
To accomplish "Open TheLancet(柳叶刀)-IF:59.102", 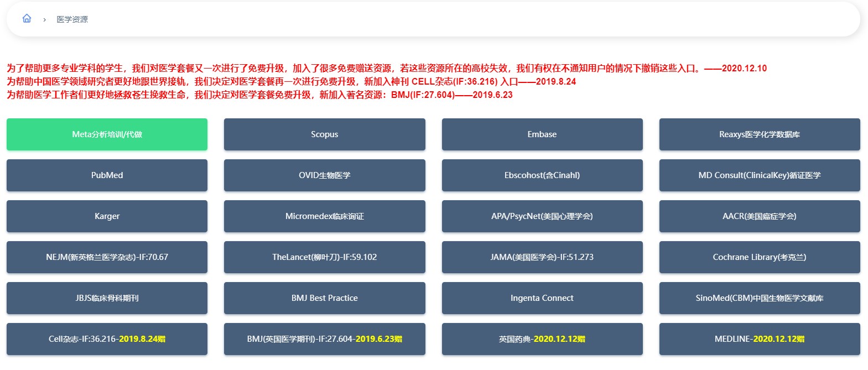I will tap(325, 257).
